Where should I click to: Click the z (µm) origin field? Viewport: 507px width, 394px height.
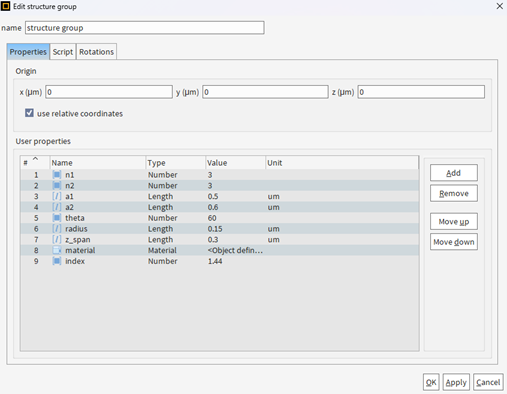[x=421, y=92]
